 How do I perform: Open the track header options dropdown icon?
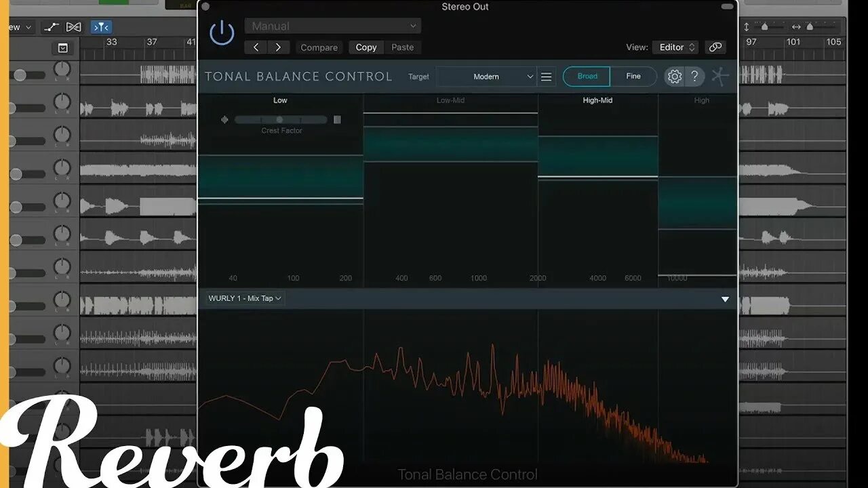(62, 48)
